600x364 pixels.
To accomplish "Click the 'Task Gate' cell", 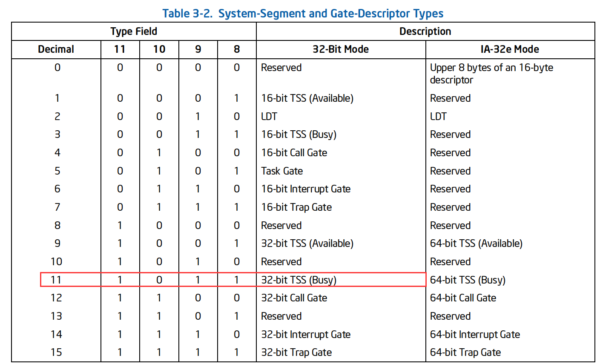I will tap(282, 171).
